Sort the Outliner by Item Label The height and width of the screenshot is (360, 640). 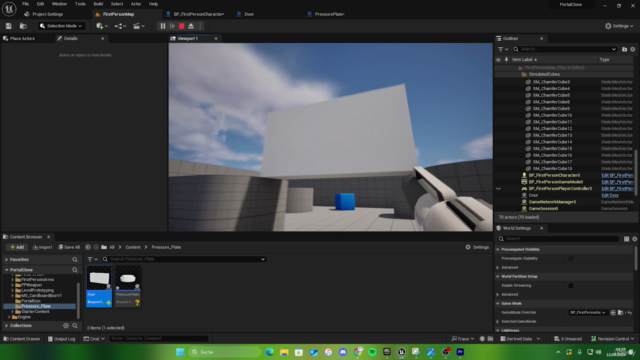pyautogui.click(x=524, y=60)
